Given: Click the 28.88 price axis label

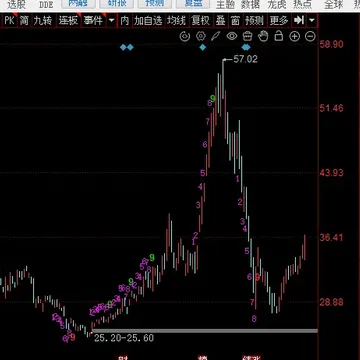Looking at the screenshot, I should tap(332, 302).
